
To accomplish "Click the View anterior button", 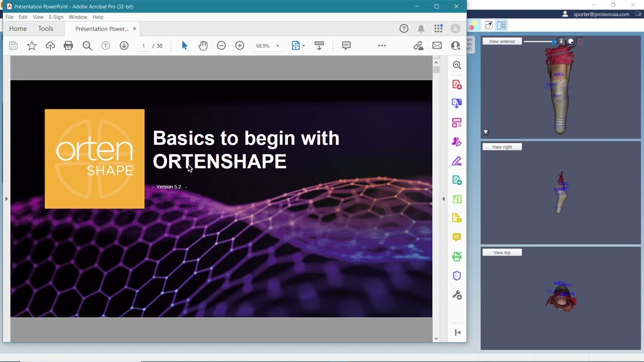I will pyautogui.click(x=502, y=41).
